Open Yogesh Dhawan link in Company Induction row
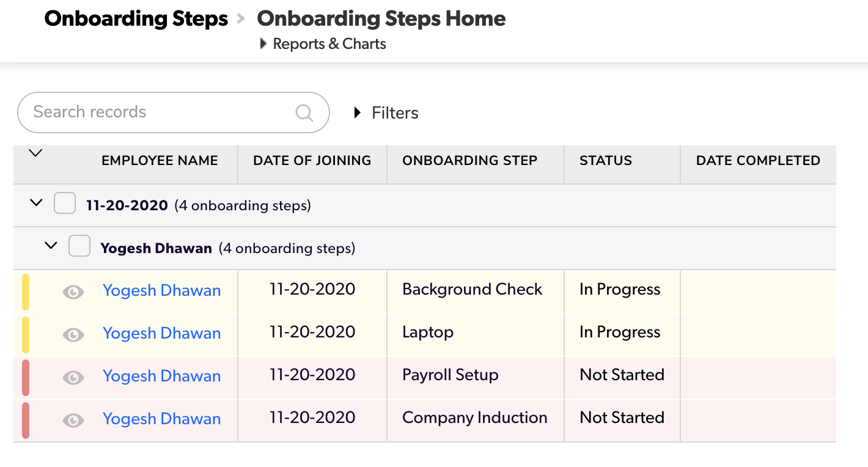The width and height of the screenshot is (868, 467). [161, 419]
